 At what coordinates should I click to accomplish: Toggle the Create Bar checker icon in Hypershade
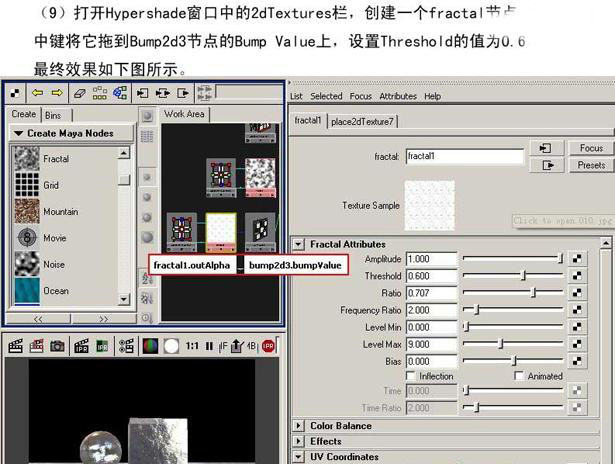(x=15, y=93)
